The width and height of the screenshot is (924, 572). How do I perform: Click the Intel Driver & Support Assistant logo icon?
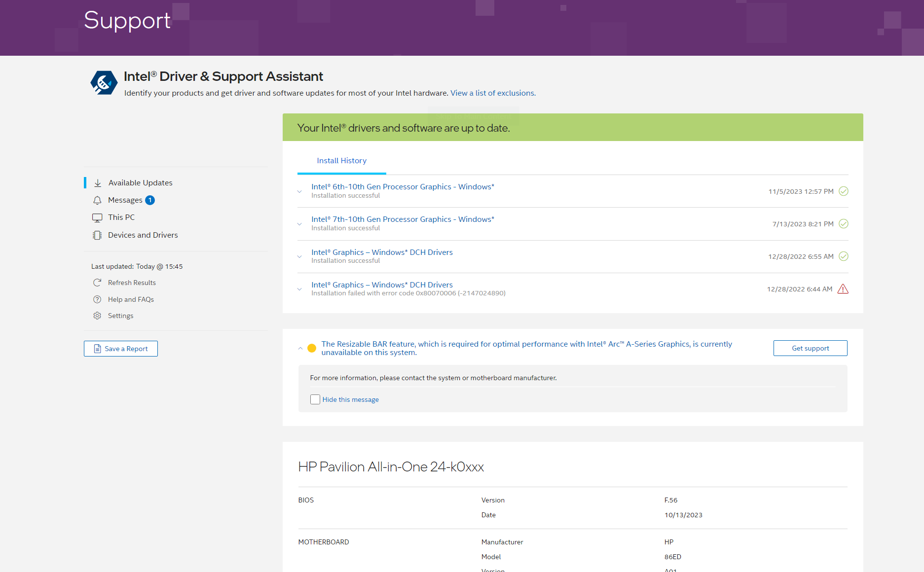tap(104, 82)
